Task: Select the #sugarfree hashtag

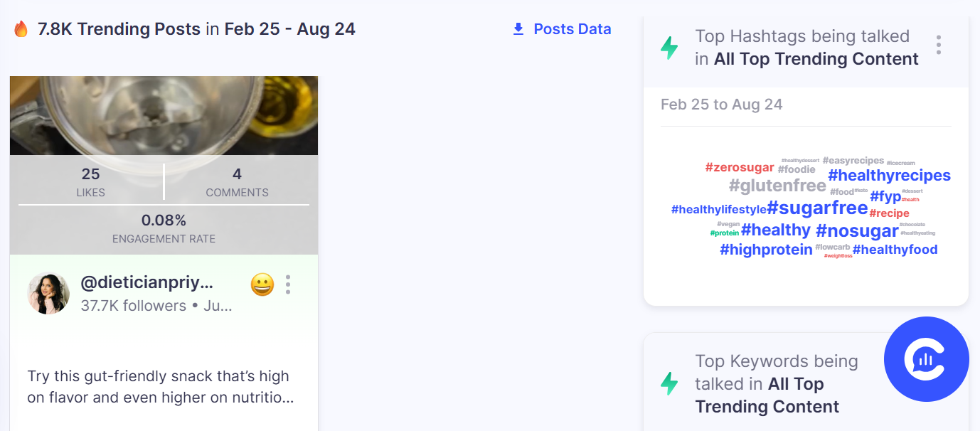Action: click(817, 208)
